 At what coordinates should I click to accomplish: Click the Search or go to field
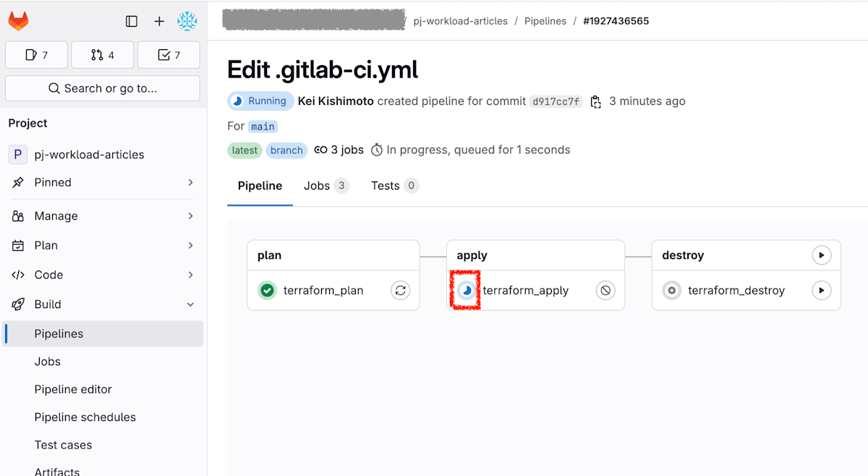[103, 88]
